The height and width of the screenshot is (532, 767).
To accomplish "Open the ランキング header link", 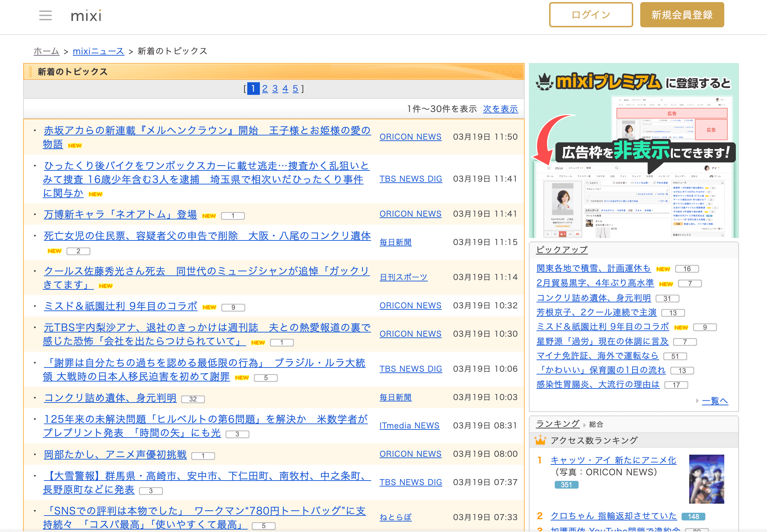I will 558,424.
